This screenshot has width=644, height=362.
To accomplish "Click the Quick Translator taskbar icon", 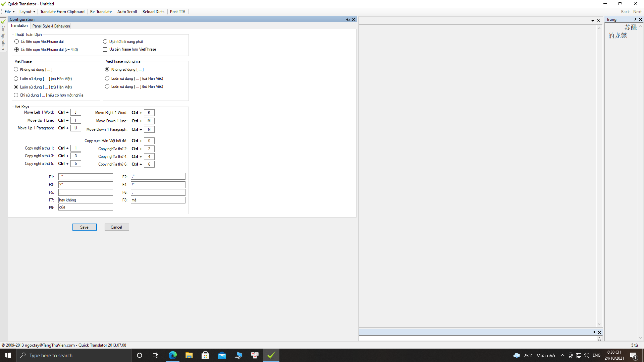I will [x=271, y=355].
